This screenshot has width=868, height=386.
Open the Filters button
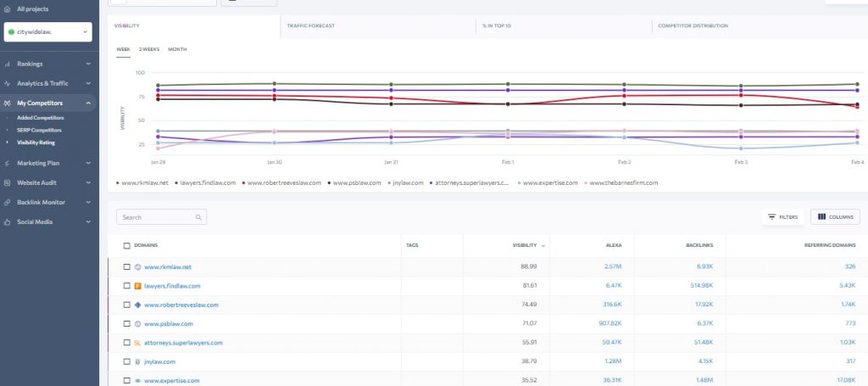[782, 217]
